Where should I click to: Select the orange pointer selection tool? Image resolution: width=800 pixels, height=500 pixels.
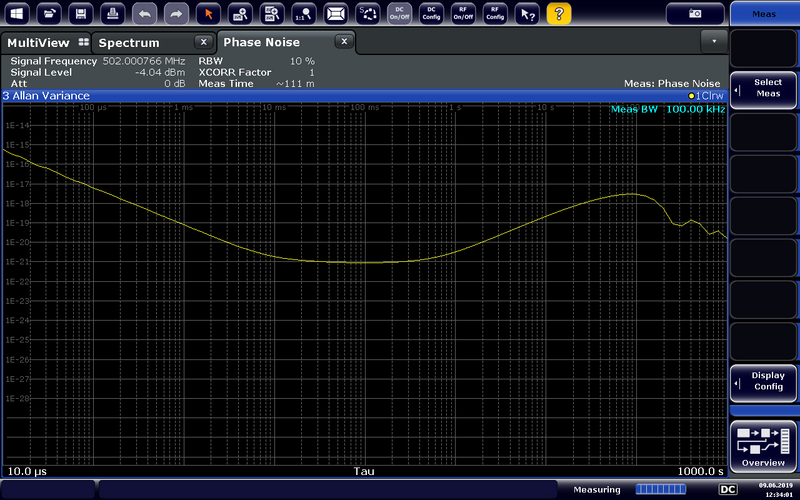tap(208, 13)
